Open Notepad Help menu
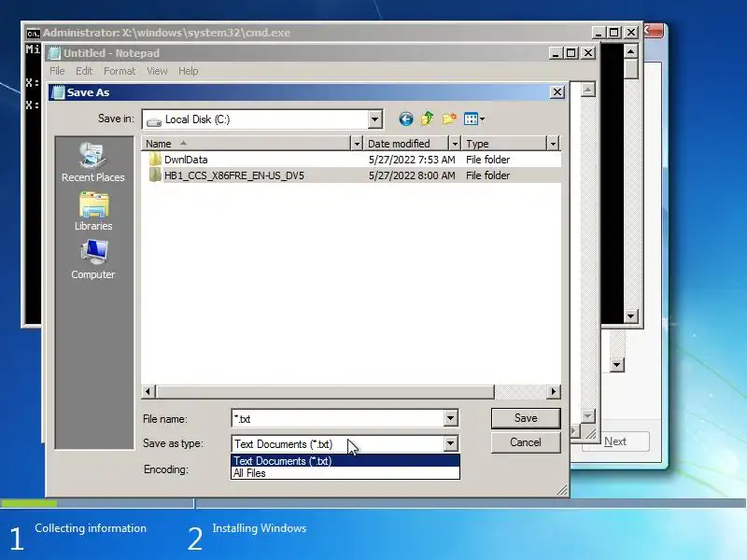 point(189,71)
